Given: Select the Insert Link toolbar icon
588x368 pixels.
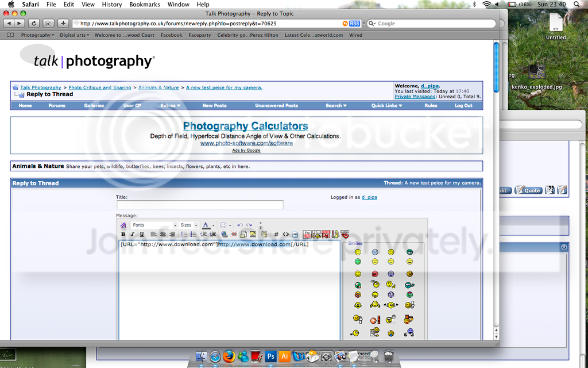Looking at the screenshot, I should (x=224, y=234).
